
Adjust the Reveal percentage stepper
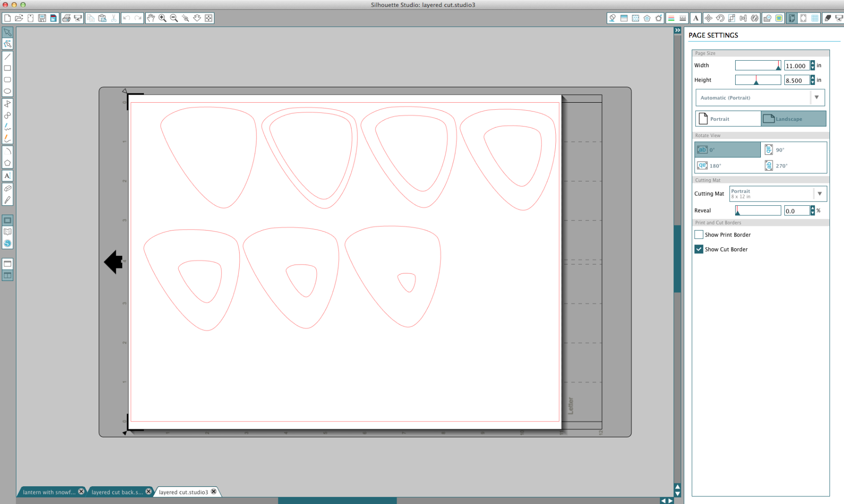pos(813,211)
